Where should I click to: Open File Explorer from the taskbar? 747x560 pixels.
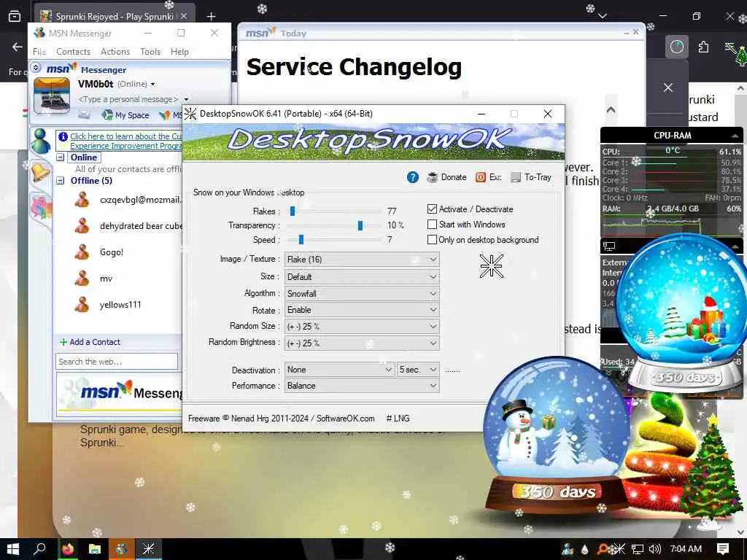[95, 549]
